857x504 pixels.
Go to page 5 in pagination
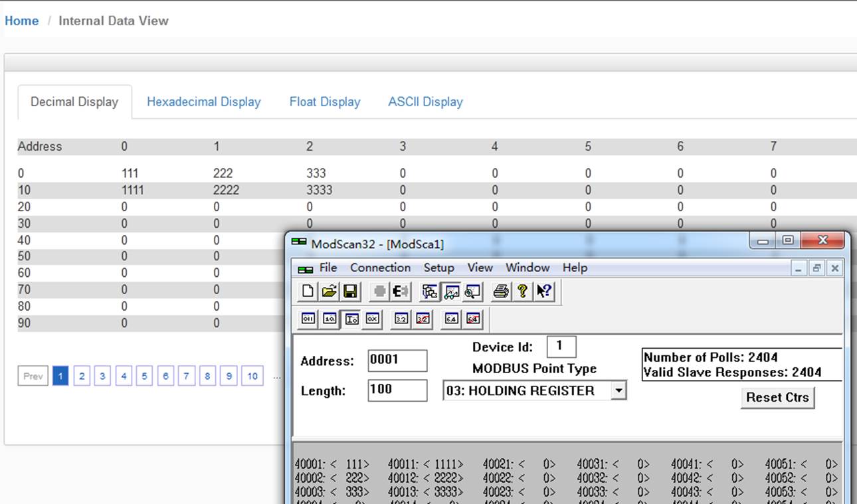click(x=144, y=377)
